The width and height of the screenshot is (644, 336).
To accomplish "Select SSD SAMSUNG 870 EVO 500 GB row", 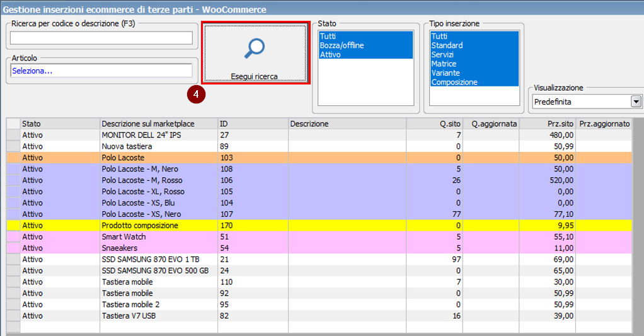I will pyautogui.click(x=319, y=270).
